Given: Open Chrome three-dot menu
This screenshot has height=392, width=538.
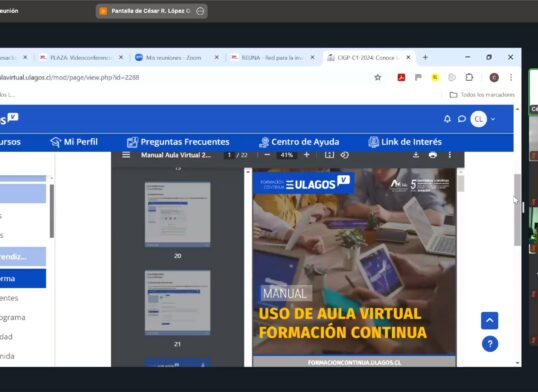Looking at the screenshot, I should [511, 78].
